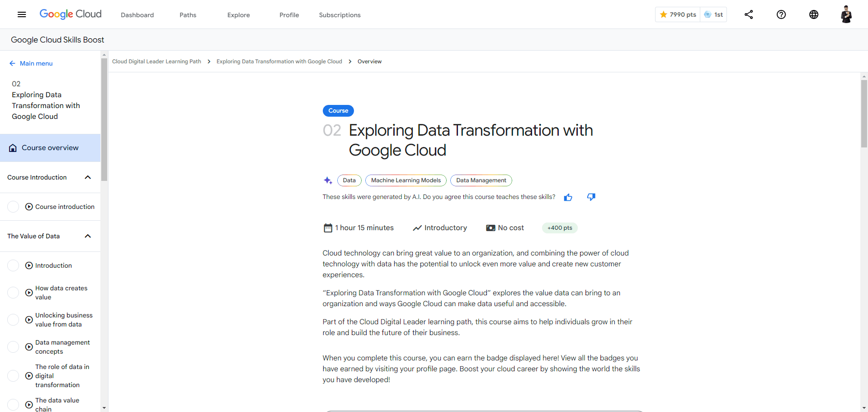The height and width of the screenshot is (412, 868).
Task: Click the Google Cloud Skills Boost title
Action: pyautogui.click(x=57, y=40)
